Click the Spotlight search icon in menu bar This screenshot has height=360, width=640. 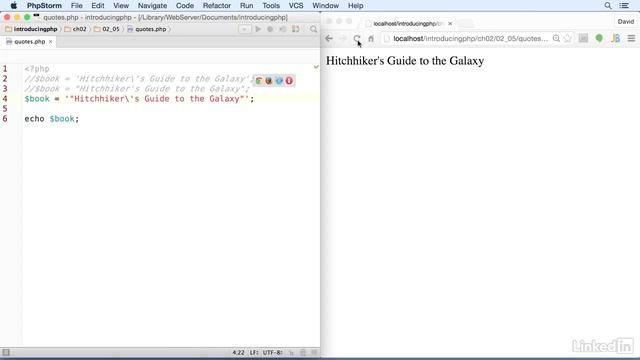pos(608,6)
